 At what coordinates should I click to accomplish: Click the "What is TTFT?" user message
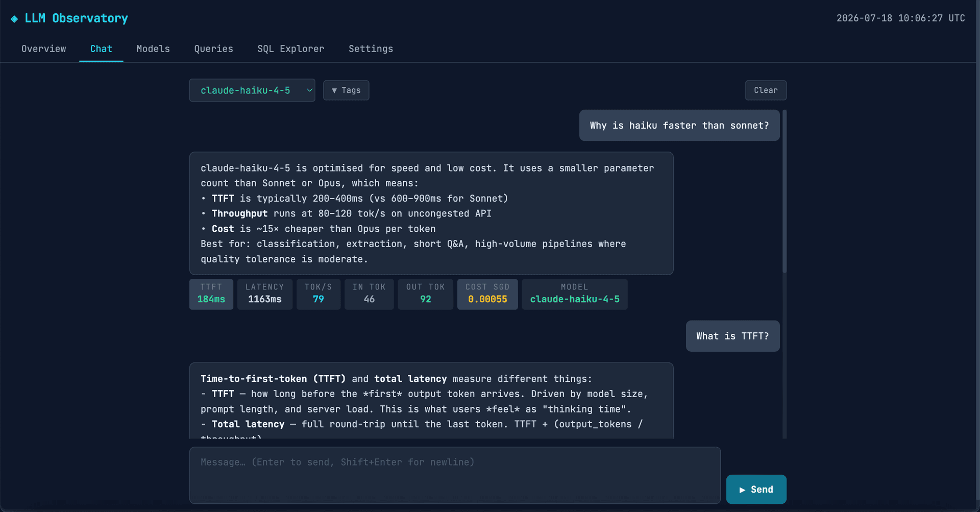[x=732, y=336]
